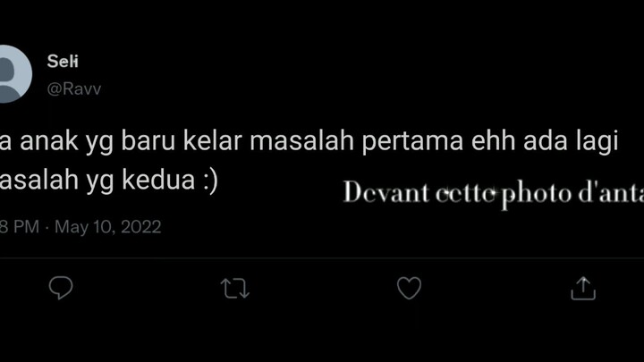Click the 'Devant cette photo' overlay caption
Viewport: 644px width, 362px height.
tap(457, 193)
